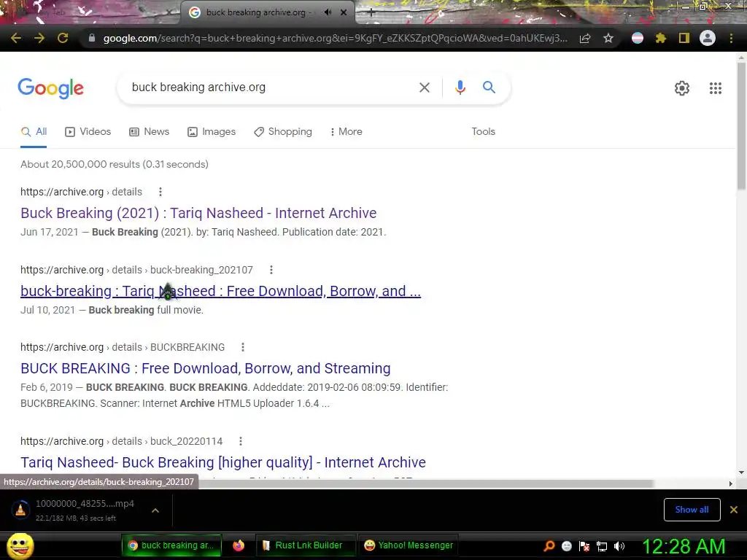Switch to the News tab

pos(149,132)
